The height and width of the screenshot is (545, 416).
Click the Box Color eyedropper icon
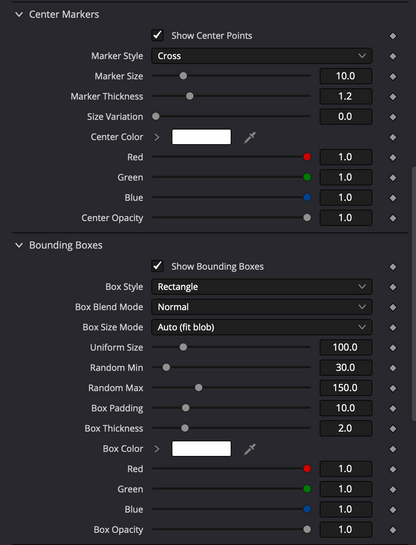pyautogui.click(x=250, y=449)
